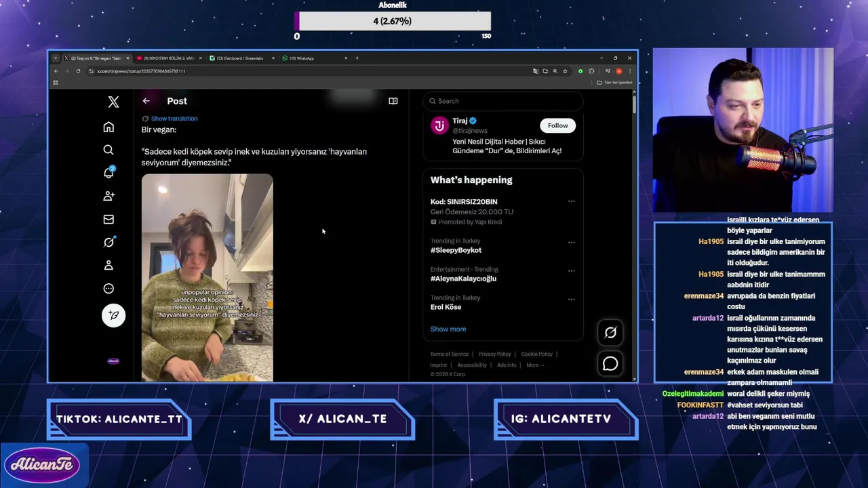Open floating chat messages button
Viewport: 868px width, 488px height.
(610, 363)
